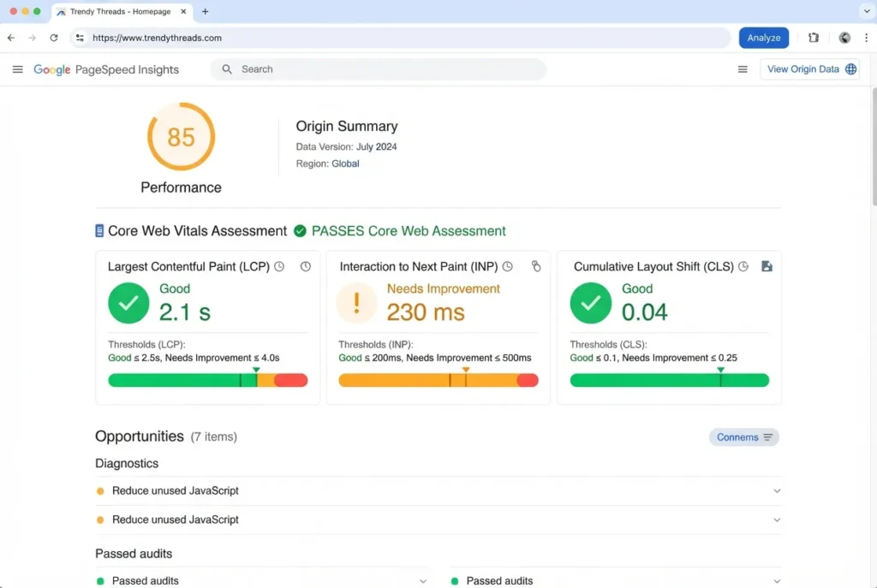877x588 pixels.
Task: Open the browser three-dot menu
Action: pyautogui.click(x=867, y=38)
